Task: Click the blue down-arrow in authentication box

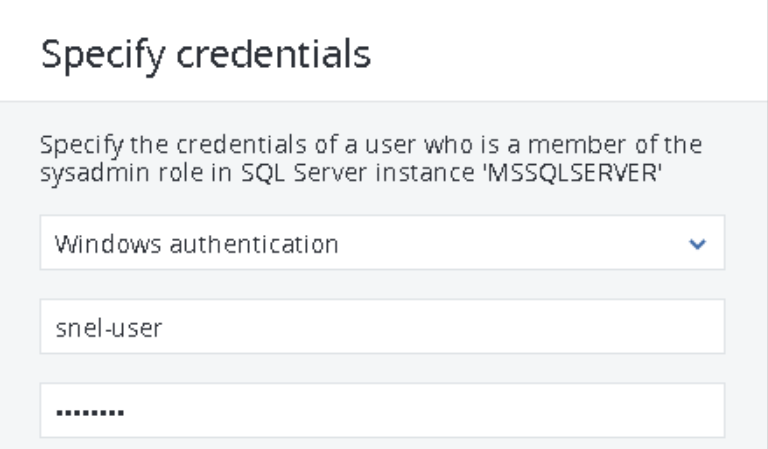Action: click(x=697, y=243)
